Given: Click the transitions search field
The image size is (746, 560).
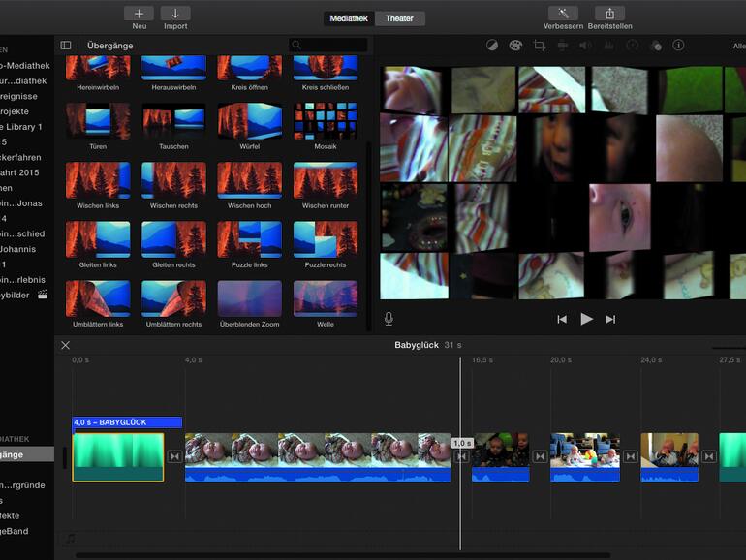Looking at the screenshot, I should coord(329,45).
